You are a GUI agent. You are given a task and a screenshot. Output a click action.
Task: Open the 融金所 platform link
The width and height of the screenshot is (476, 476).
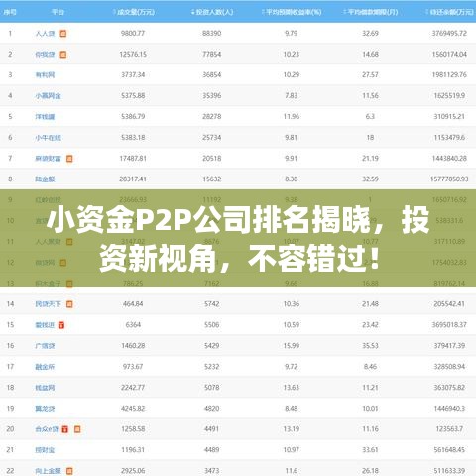[45, 367]
